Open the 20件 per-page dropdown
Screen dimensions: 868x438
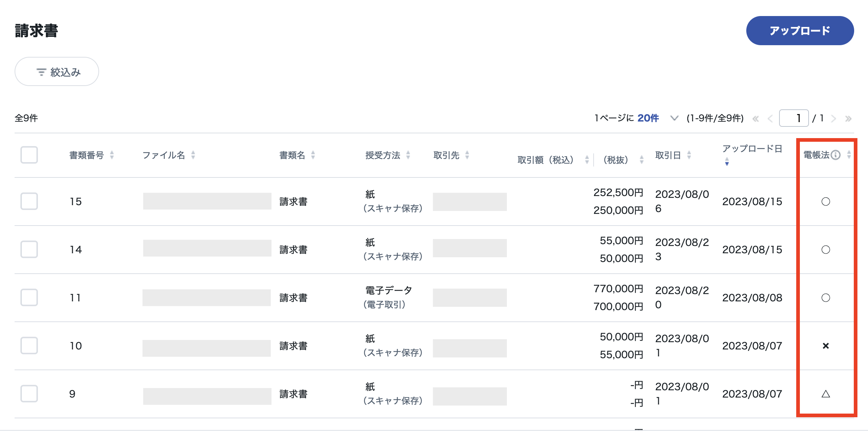[x=658, y=118]
